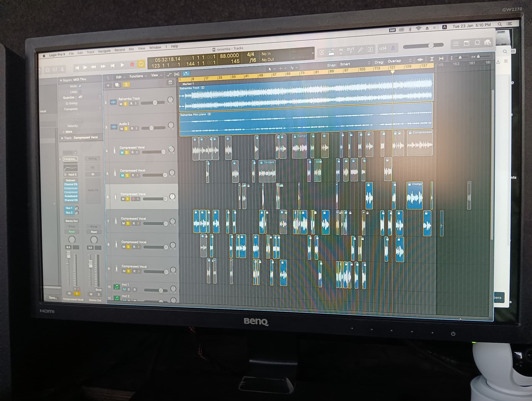Click the Cycle mode button
Image resolution: width=532 pixels, height=401 pixels.
pos(141,64)
